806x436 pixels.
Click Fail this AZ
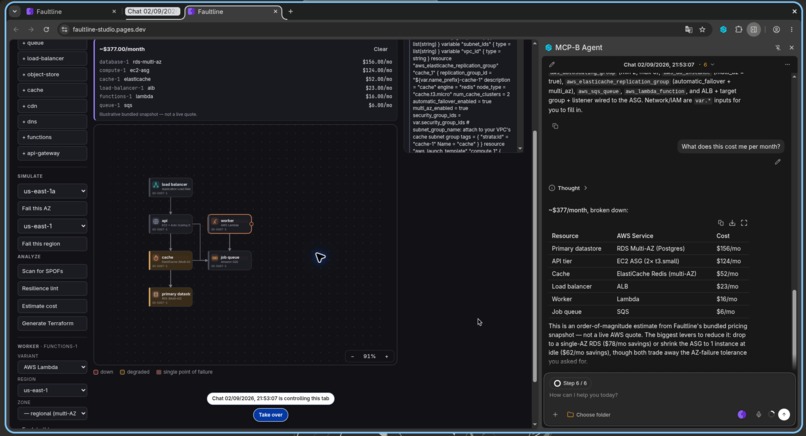52,208
